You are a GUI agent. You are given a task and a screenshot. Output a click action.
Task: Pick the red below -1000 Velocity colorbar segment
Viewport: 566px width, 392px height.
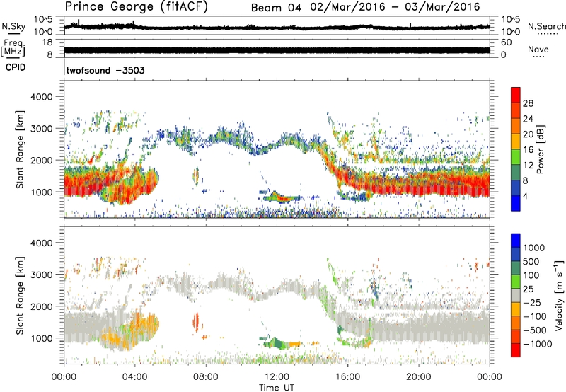tap(516, 350)
